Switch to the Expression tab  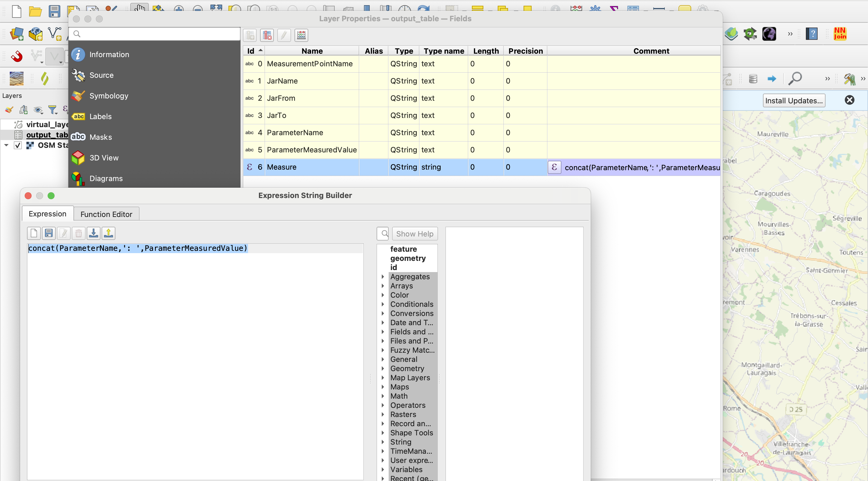pyautogui.click(x=48, y=214)
